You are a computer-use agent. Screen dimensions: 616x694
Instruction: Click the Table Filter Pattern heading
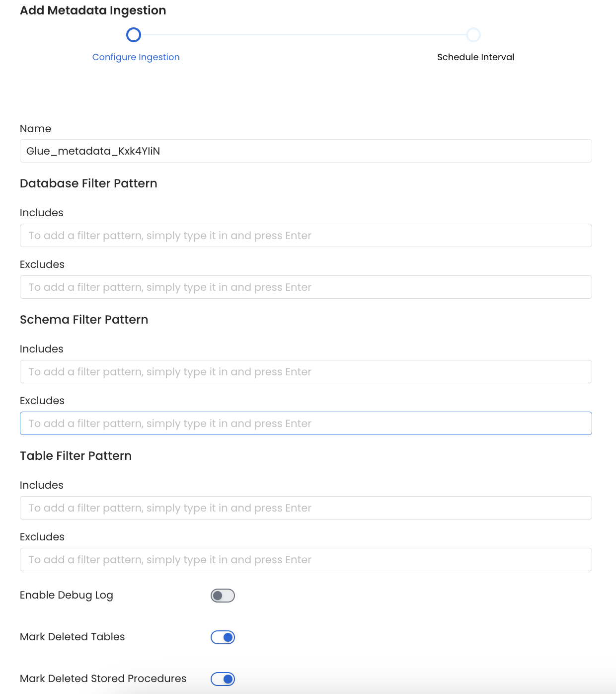pyautogui.click(x=76, y=456)
